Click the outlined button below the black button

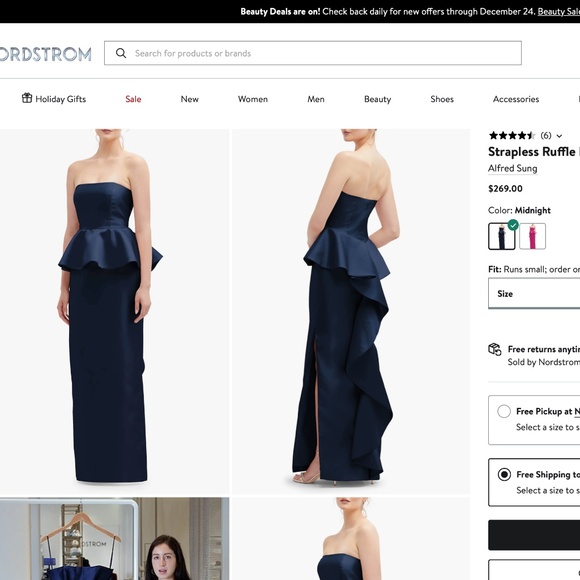534,570
